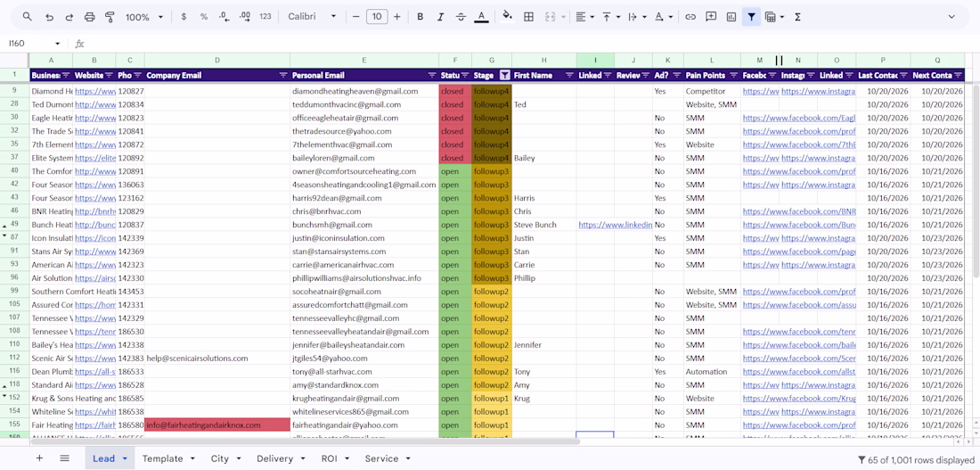Collapse the toolbar with the chevron

click(951, 17)
